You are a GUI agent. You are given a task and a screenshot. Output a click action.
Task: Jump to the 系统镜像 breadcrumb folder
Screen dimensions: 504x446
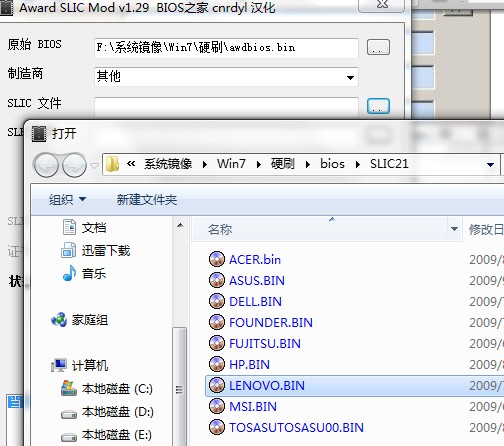click(168, 164)
